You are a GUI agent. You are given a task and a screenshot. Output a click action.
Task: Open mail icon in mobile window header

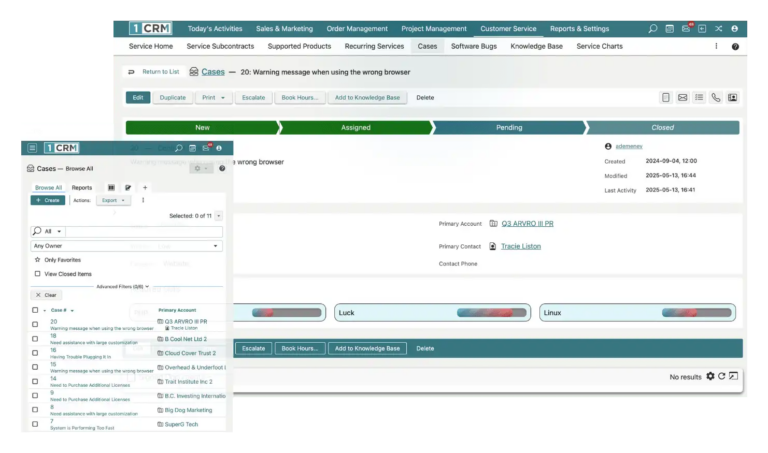206,147
